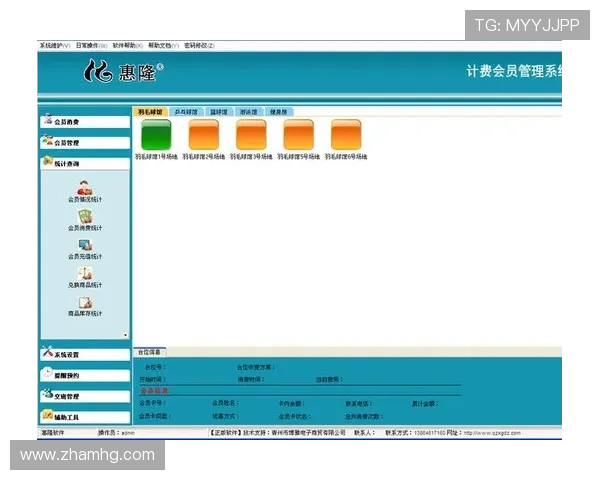Select the orange 羽毛球馆3号场地 court icon
Viewport: 600px width, 480px height.
251,135
